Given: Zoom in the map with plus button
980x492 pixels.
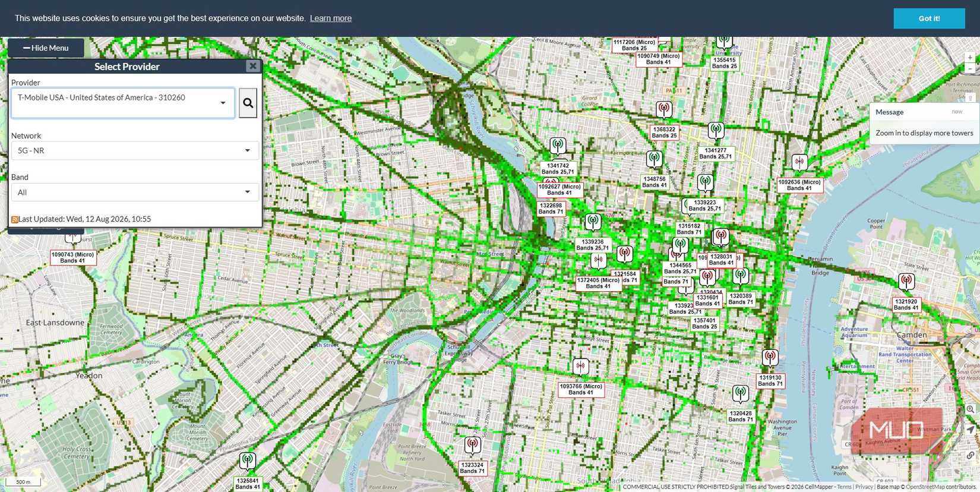Looking at the screenshot, I should click(970, 58).
